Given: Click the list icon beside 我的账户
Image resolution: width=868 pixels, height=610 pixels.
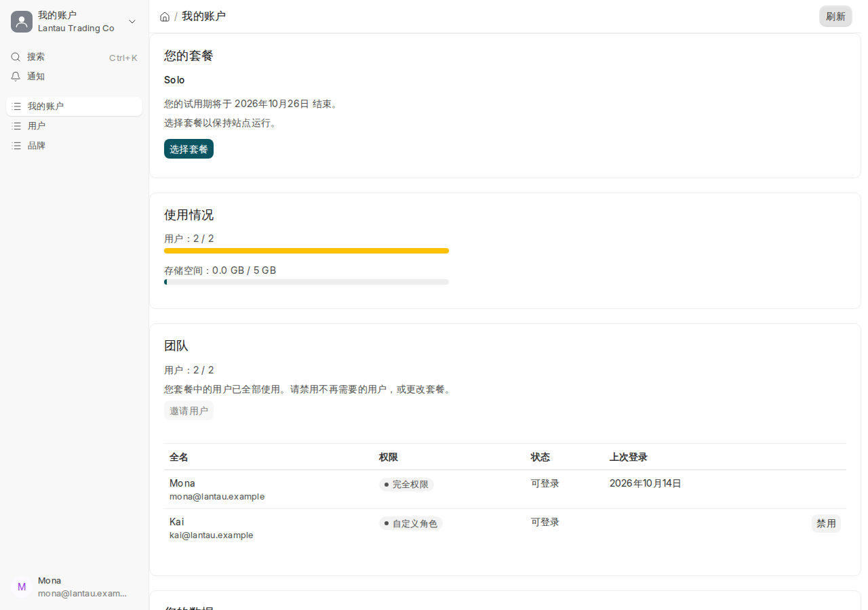Looking at the screenshot, I should point(16,106).
